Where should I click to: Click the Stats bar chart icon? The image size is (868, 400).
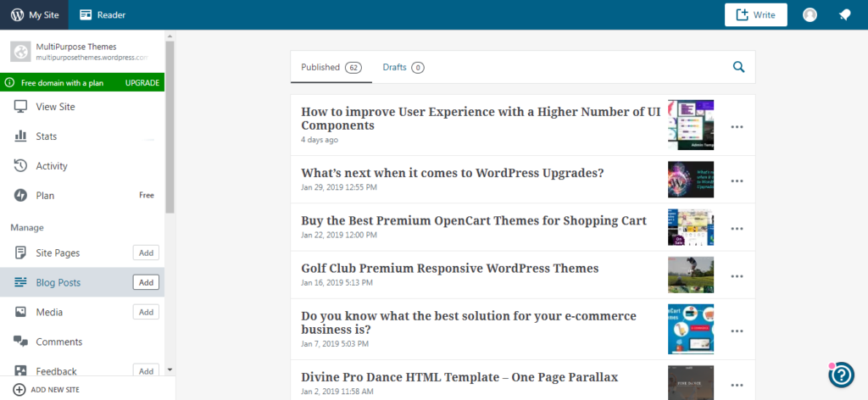point(20,136)
